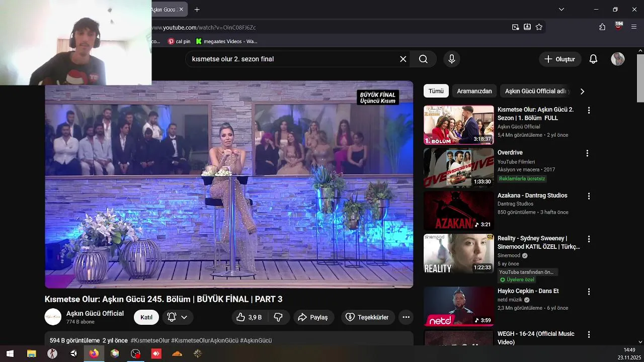
Task: Open more actions under the video
Action: [x=406, y=317]
